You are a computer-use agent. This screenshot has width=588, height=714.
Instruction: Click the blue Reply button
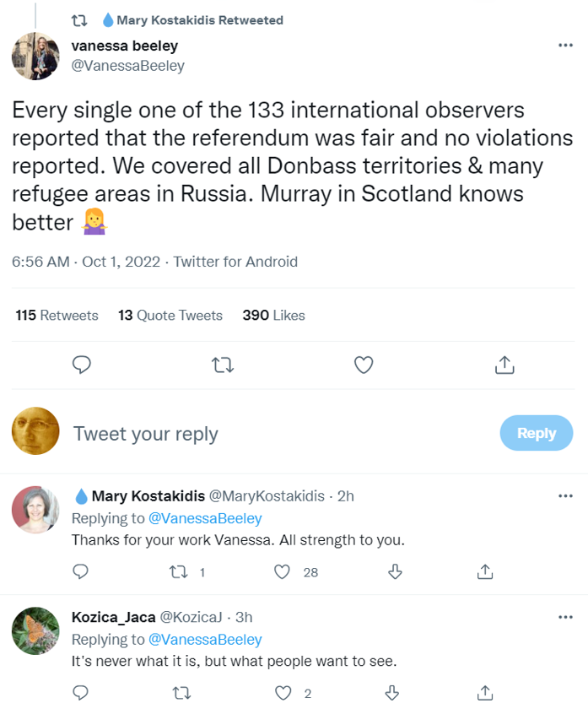[x=537, y=433]
